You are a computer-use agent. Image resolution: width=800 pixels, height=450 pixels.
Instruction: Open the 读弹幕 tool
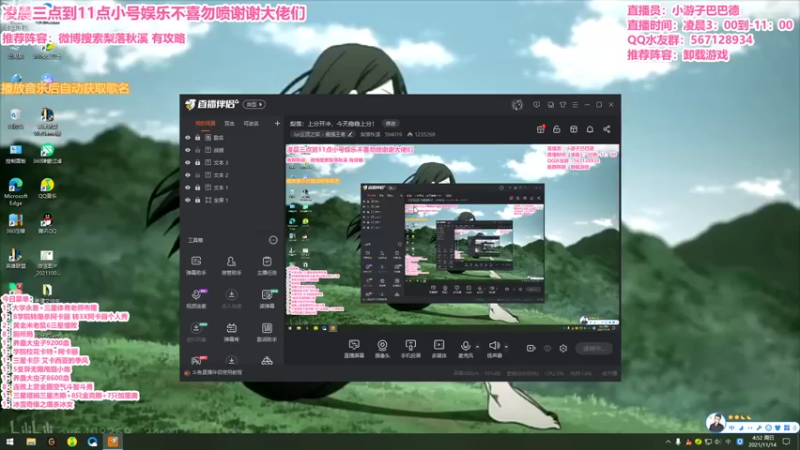point(267,299)
